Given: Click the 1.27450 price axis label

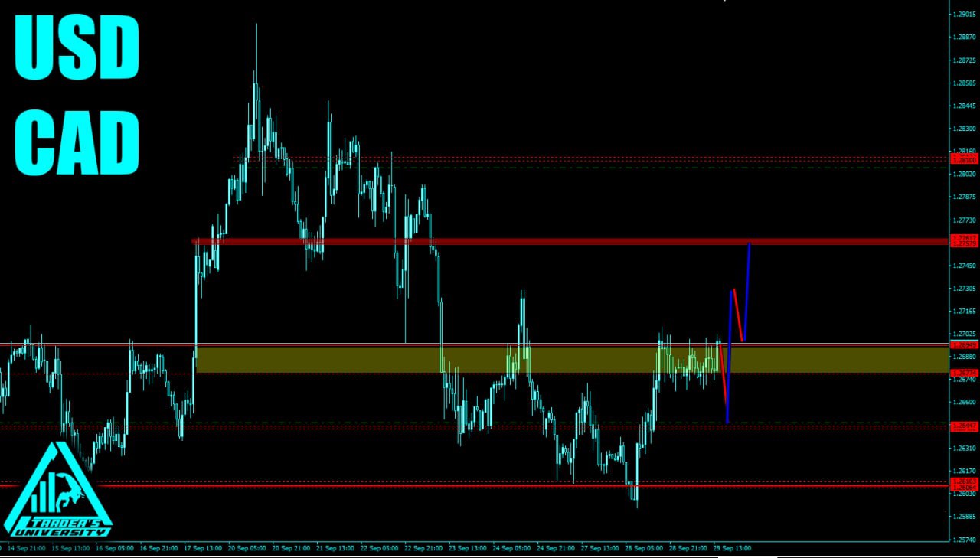Looking at the screenshot, I should (x=965, y=266).
